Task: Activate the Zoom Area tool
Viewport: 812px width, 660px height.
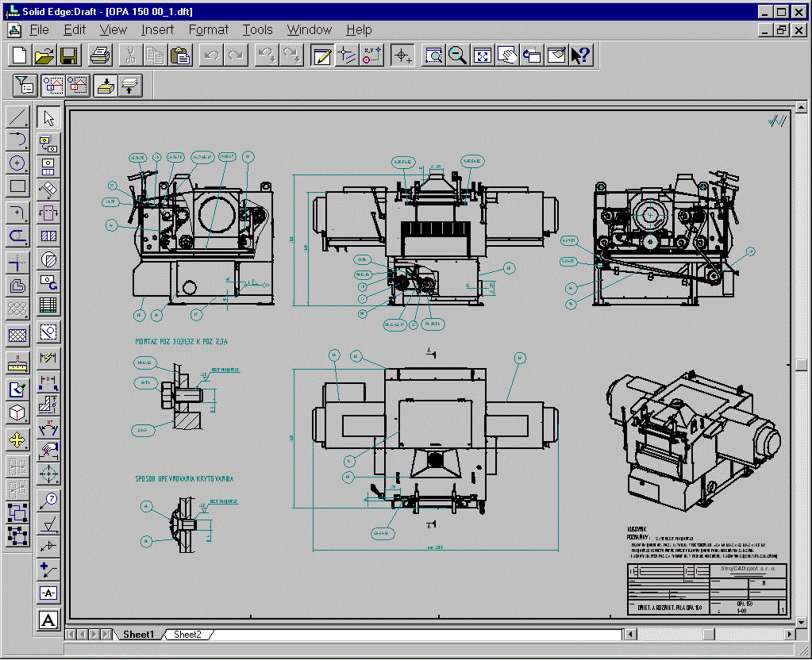Action: click(x=433, y=56)
